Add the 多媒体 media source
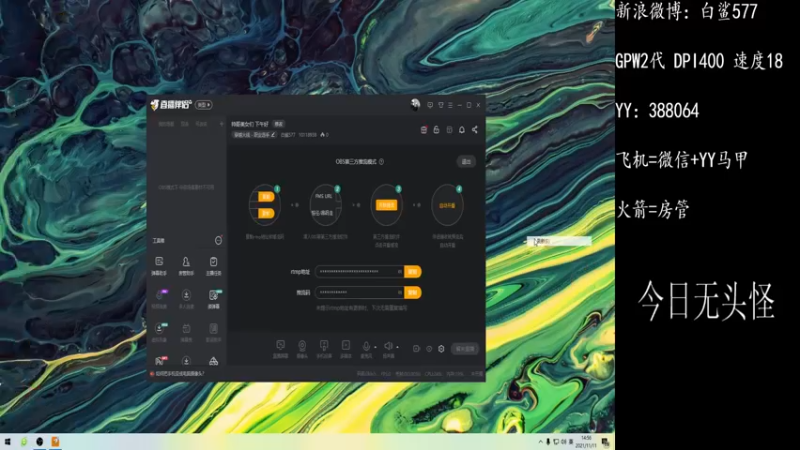The width and height of the screenshot is (800, 450). (x=346, y=348)
